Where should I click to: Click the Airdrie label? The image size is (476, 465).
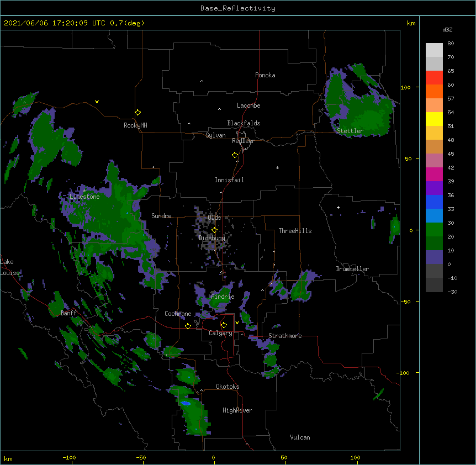(223, 297)
